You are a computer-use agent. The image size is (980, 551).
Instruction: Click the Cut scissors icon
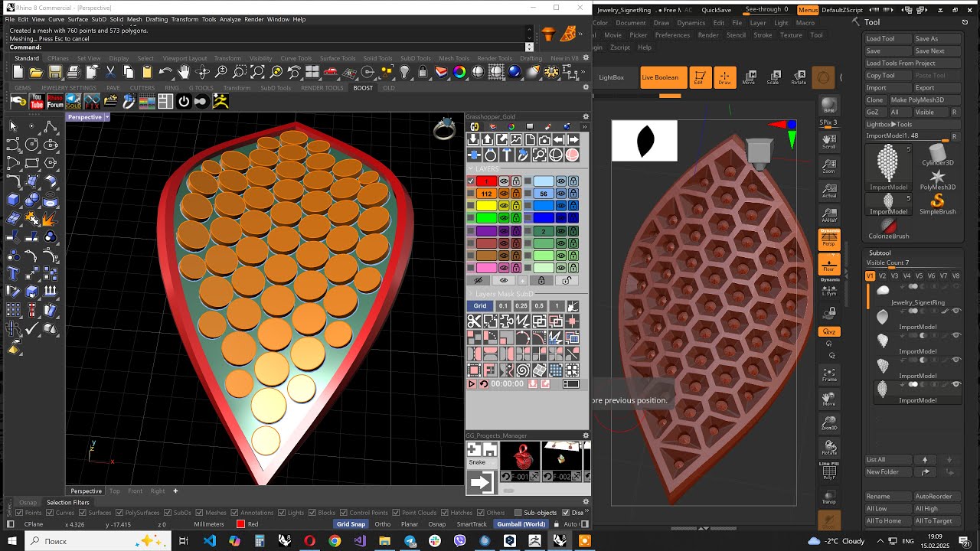pyautogui.click(x=110, y=72)
